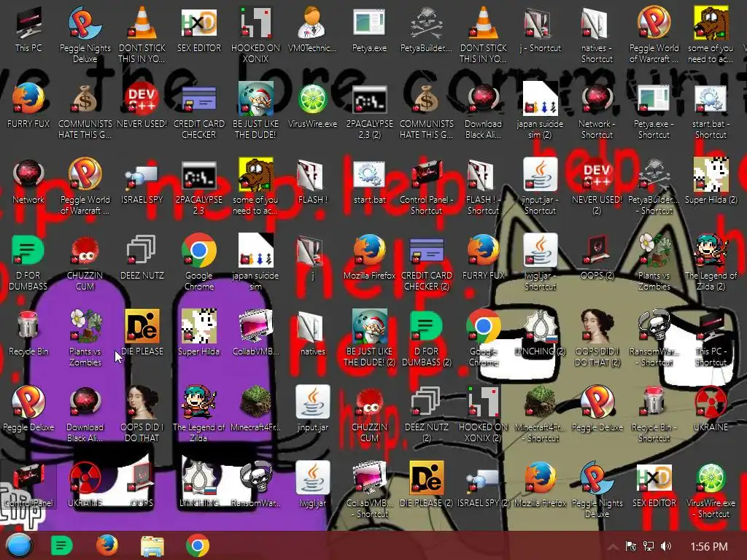Screen dimensions: 747x560
Task: Open Action Center flag in system tray
Action: [x=631, y=546]
